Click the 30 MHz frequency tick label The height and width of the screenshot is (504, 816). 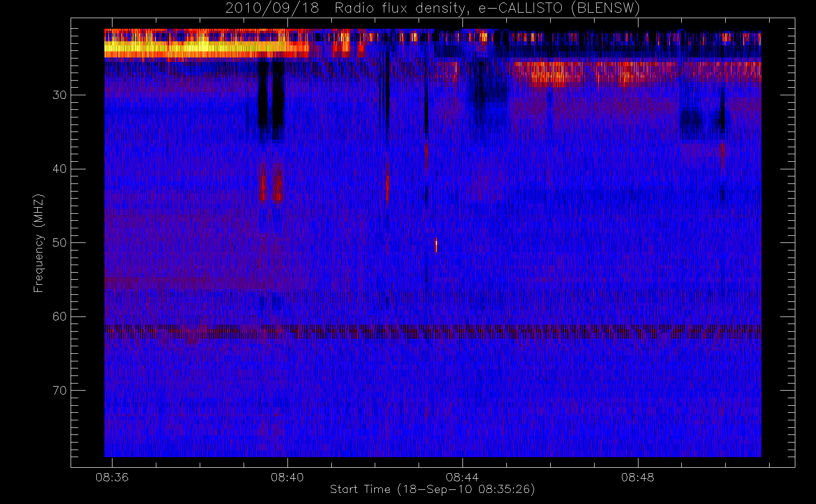(60, 95)
